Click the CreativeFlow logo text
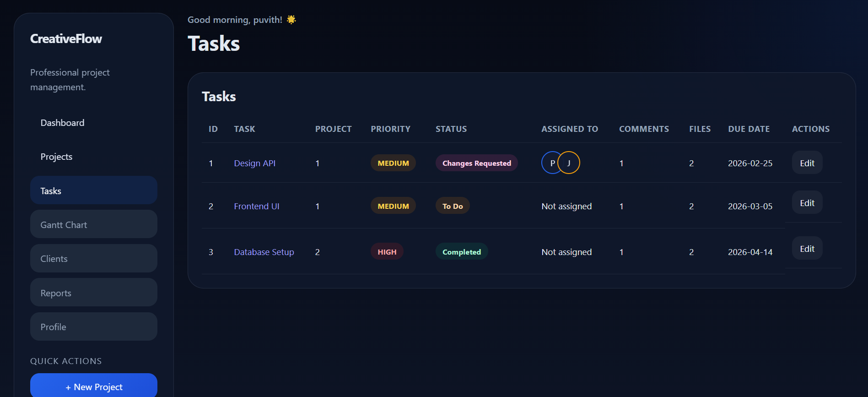 66,39
